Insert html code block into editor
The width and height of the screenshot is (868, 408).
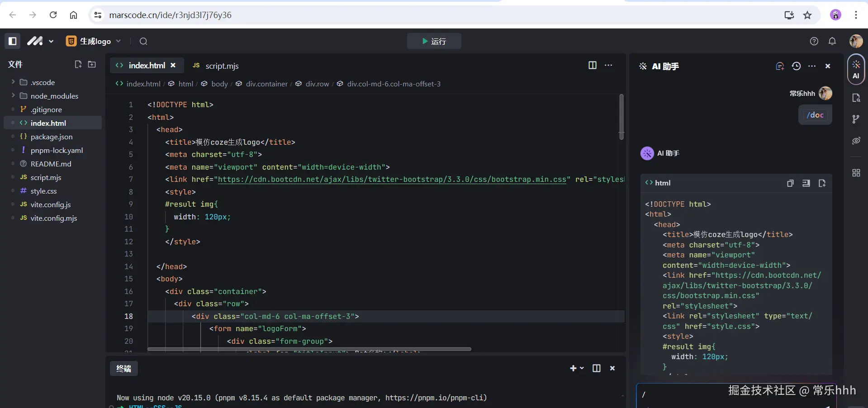tap(806, 183)
